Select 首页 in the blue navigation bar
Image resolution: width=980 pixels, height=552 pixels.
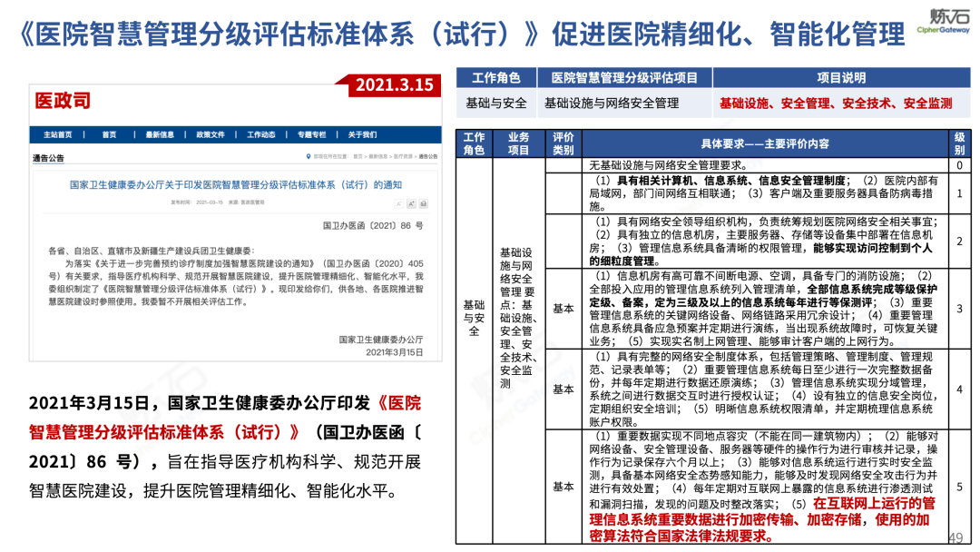tap(109, 135)
